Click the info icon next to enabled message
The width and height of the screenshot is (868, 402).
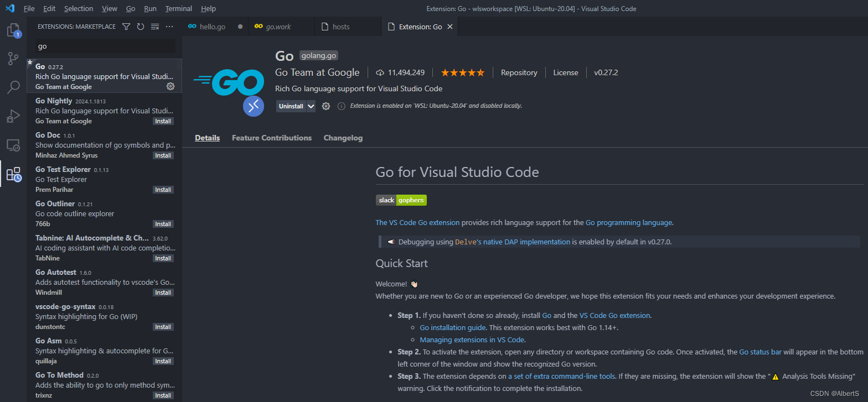coord(342,106)
